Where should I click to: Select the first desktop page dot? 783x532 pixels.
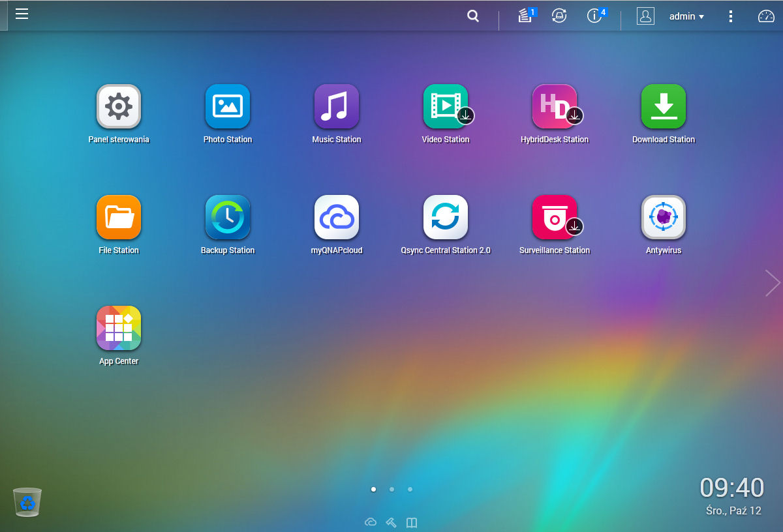click(x=373, y=489)
